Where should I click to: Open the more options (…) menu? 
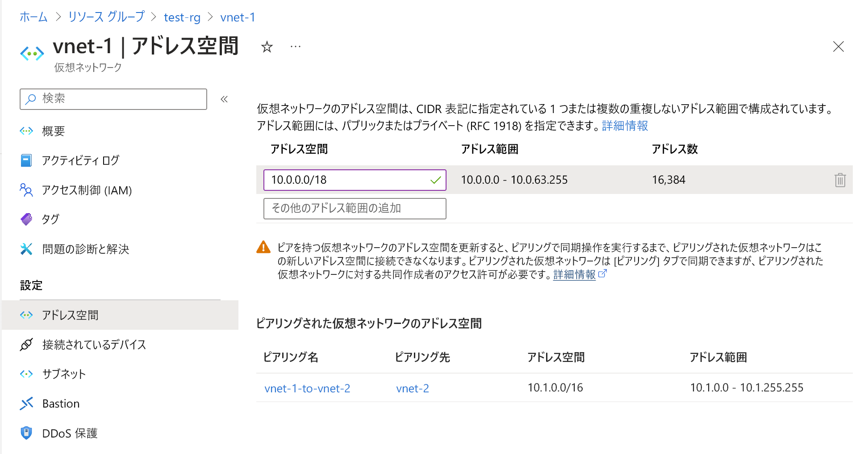(295, 47)
